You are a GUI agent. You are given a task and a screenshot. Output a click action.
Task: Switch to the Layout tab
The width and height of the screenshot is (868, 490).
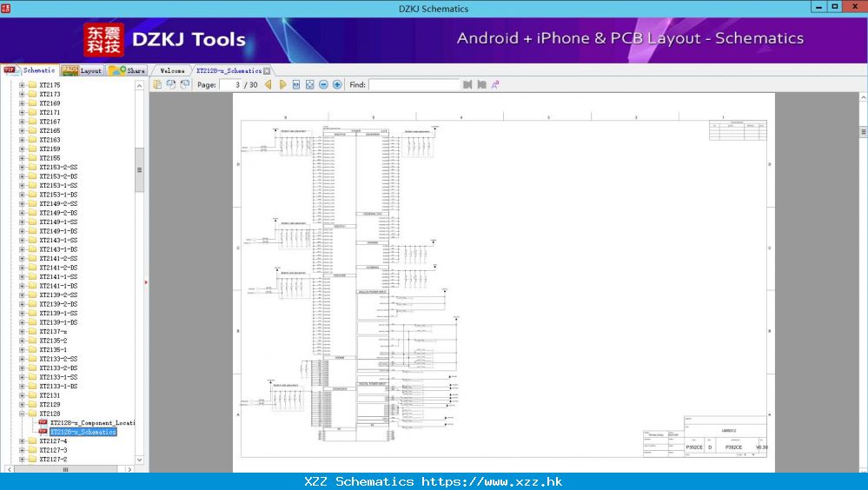[82, 70]
